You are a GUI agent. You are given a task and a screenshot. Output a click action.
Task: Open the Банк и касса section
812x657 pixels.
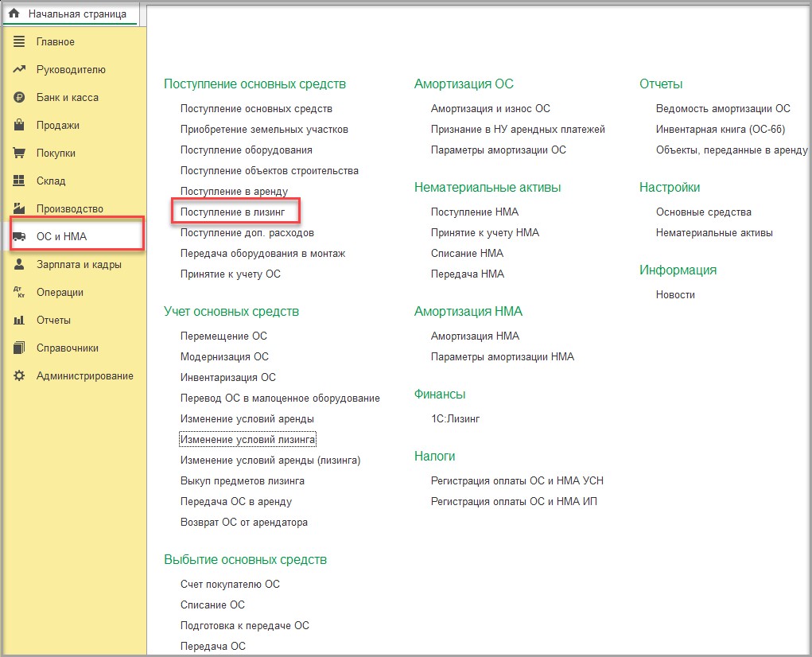tap(68, 97)
